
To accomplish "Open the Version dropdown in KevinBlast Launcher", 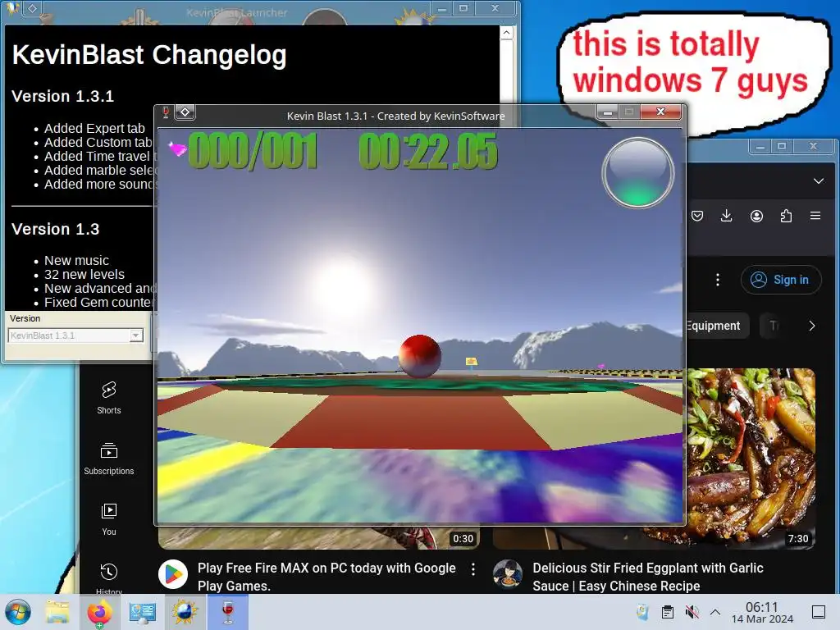I will (76, 336).
